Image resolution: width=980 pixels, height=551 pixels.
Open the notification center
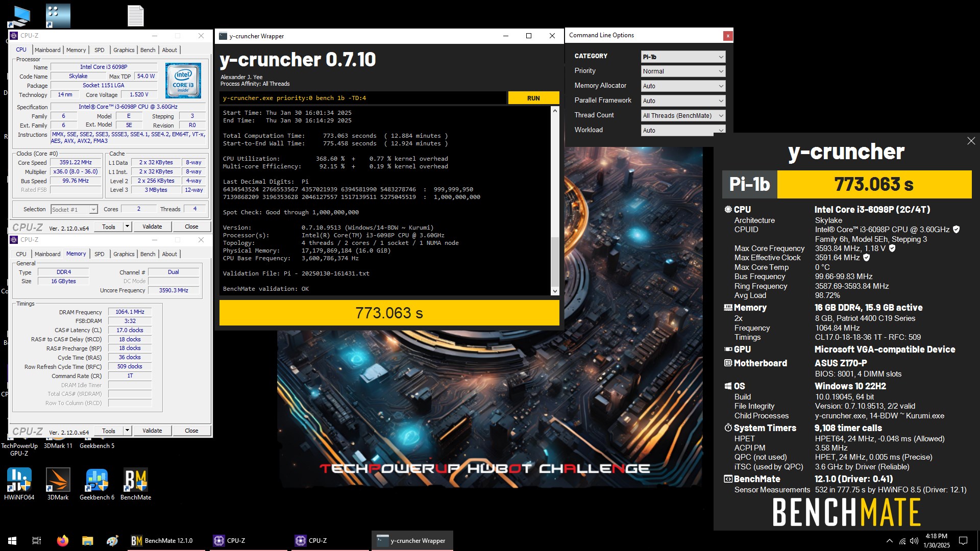(963, 541)
